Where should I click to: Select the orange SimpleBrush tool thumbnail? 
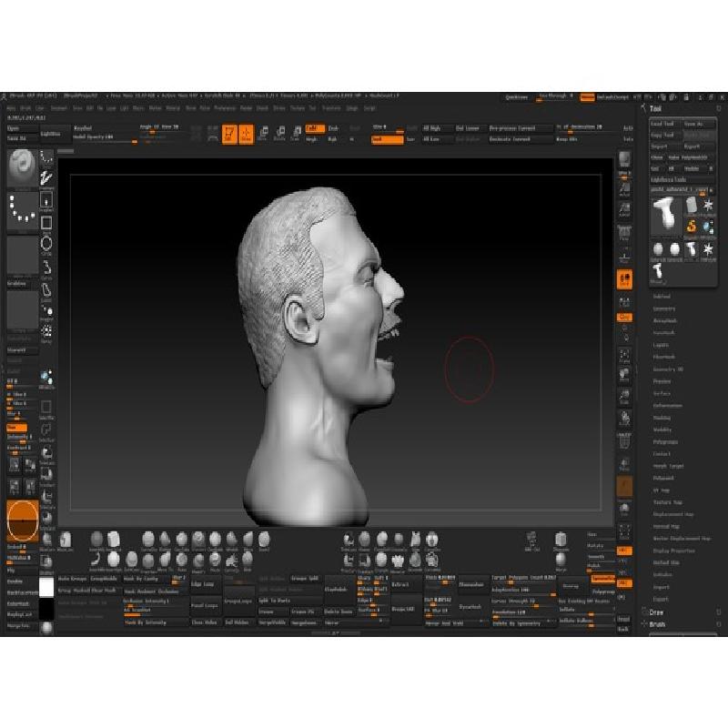click(692, 227)
